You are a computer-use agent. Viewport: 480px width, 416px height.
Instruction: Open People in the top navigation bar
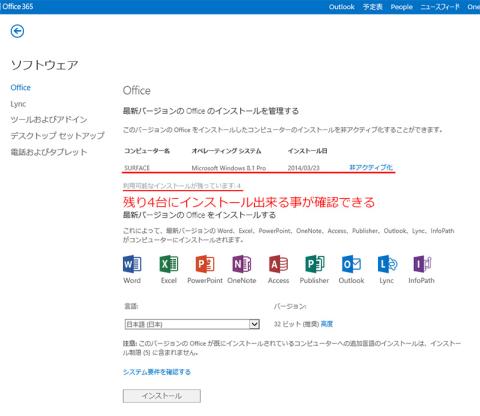[x=402, y=7]
